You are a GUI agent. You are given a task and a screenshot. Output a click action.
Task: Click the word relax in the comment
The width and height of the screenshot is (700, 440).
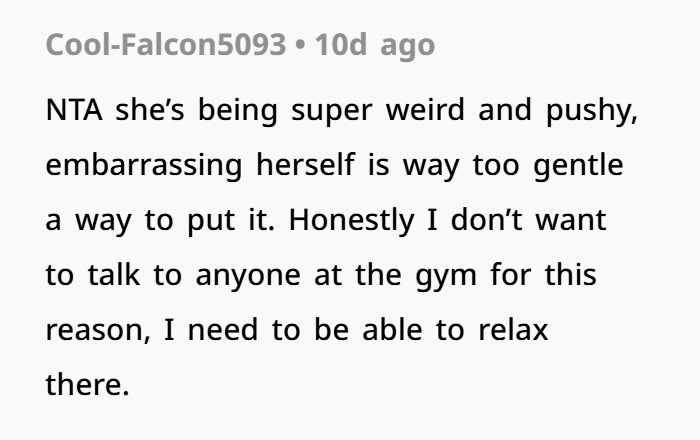(x=513, y=330)
